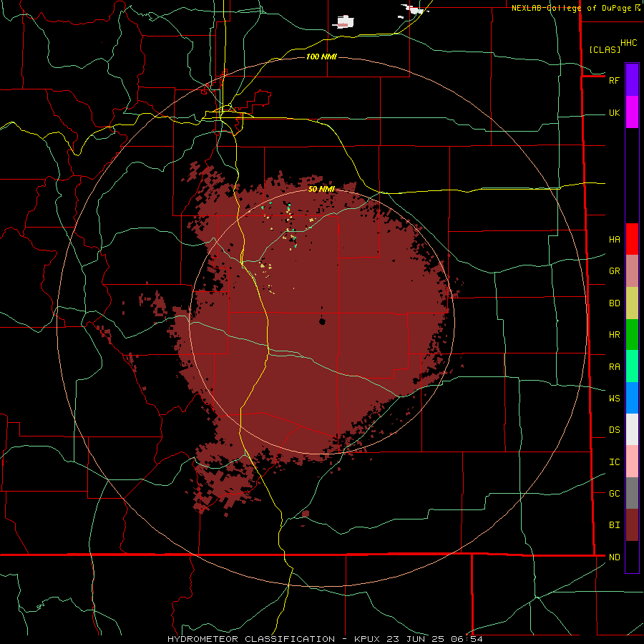Click the purple RF legend color swatch

(x=632, y=79)
